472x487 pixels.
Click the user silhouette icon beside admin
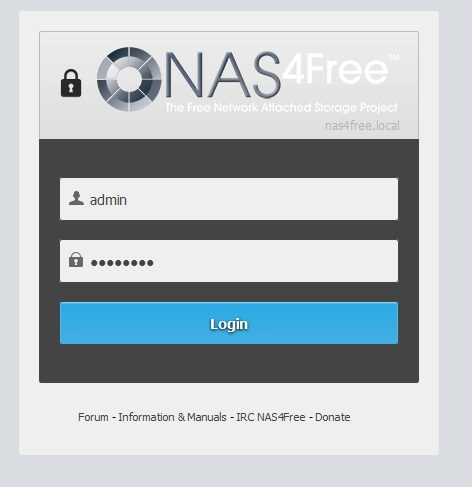[76, 198]
